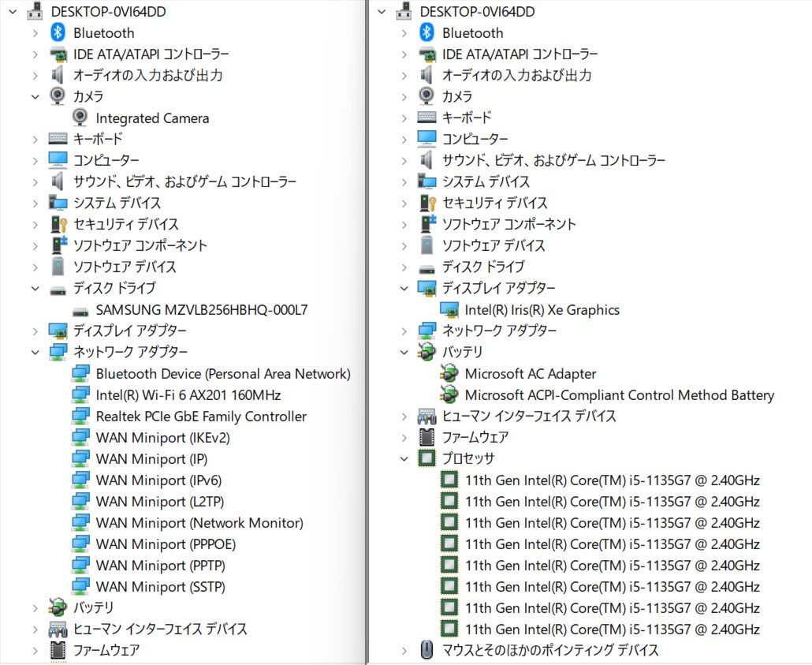
Task: Select サウンド、ビデオ、およびゲーム コントローラー in left pane
Action: coord(184,181)
